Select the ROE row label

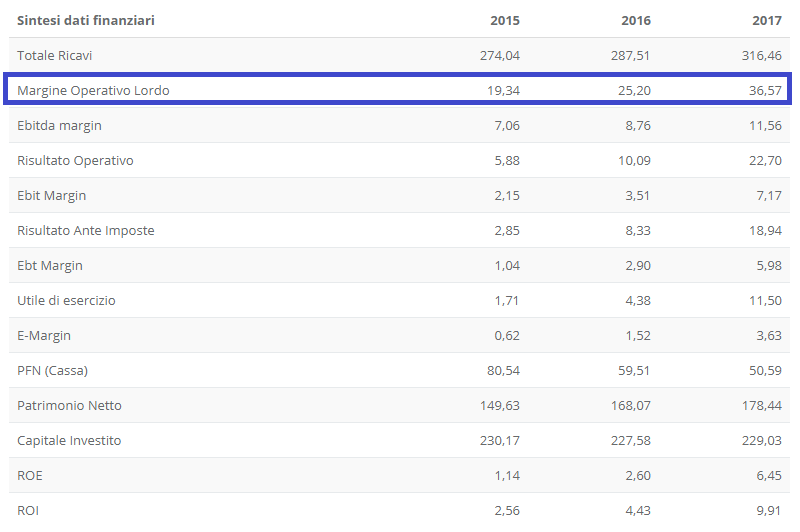point(30,475)
